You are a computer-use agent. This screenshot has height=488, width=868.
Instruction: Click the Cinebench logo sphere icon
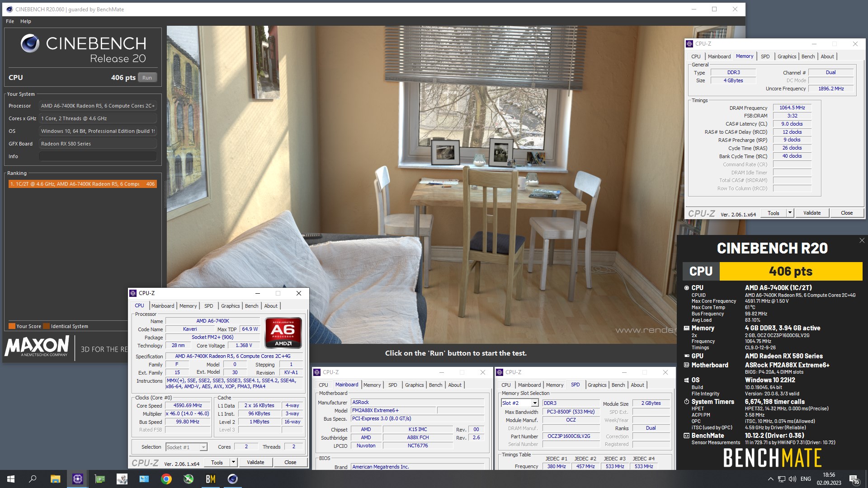pos(30,43)
